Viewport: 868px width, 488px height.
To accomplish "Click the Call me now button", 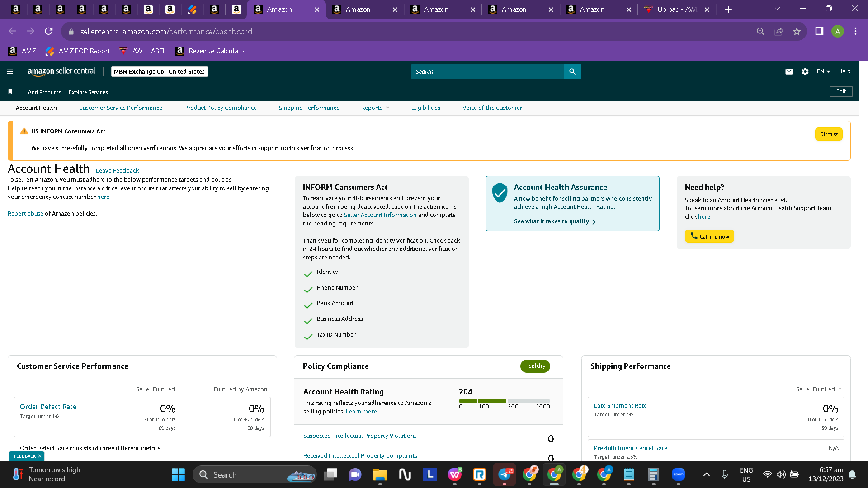I will (x=709, y=236).
